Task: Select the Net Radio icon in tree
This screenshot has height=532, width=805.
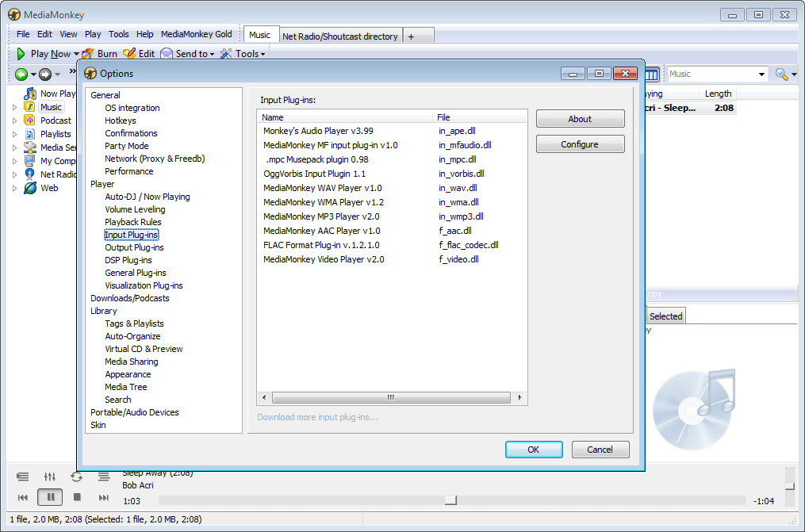Action: pyautogui.click(x=30, y=174)
